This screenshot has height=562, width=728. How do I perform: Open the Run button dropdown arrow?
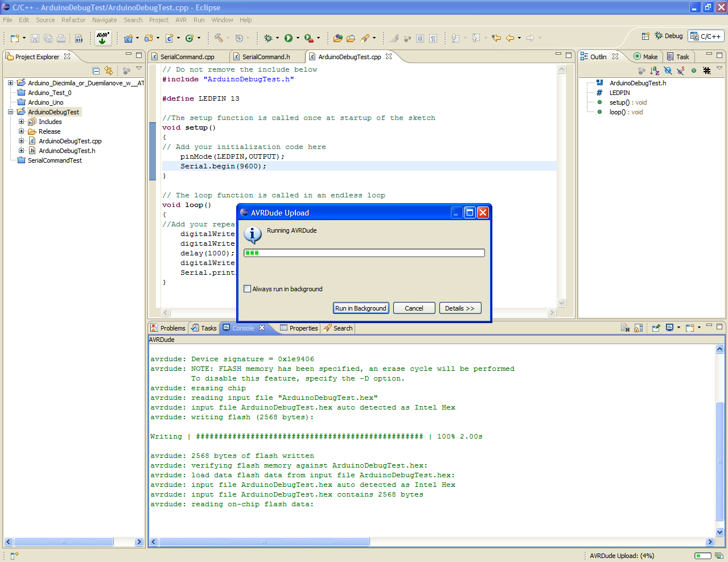pyautogui.click(x=298, y=38)
